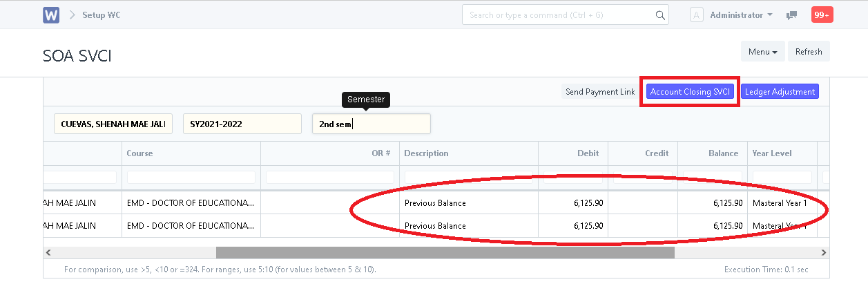Click the search magnifier icon
Image resolution: width=868 pixels, height=293 pixels.
point(660,15)
